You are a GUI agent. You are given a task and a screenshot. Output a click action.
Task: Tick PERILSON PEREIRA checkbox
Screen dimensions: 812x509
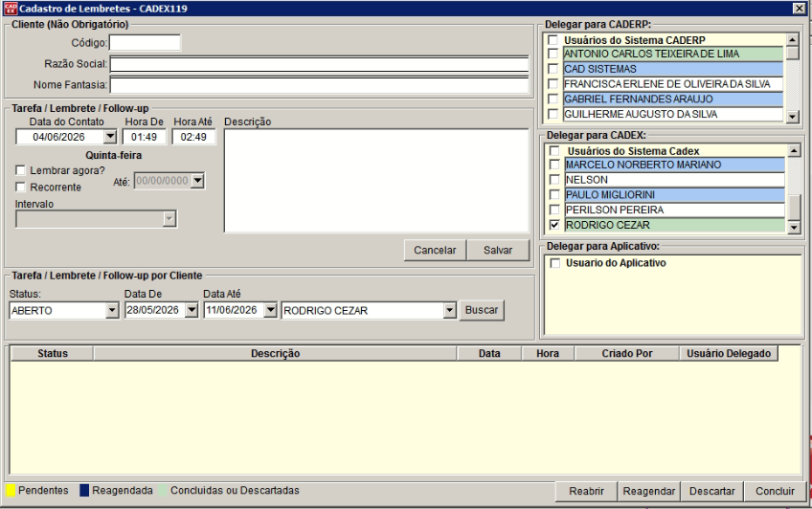click(554, 210)
